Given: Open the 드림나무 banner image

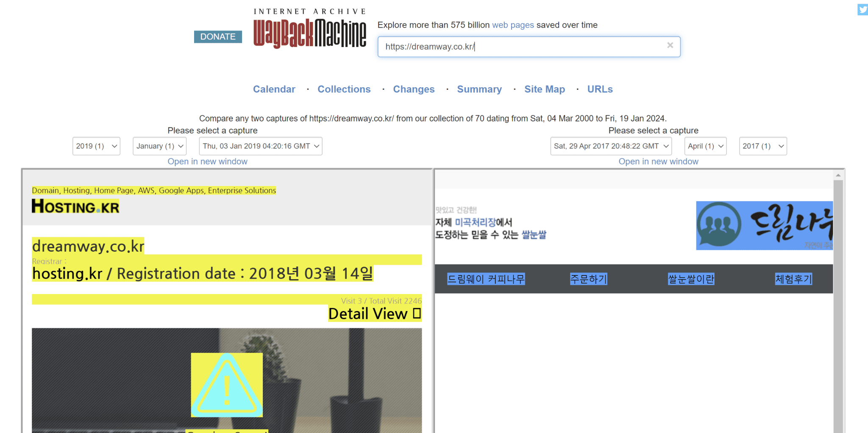Looking at the screenshot, I should [764, 225].
